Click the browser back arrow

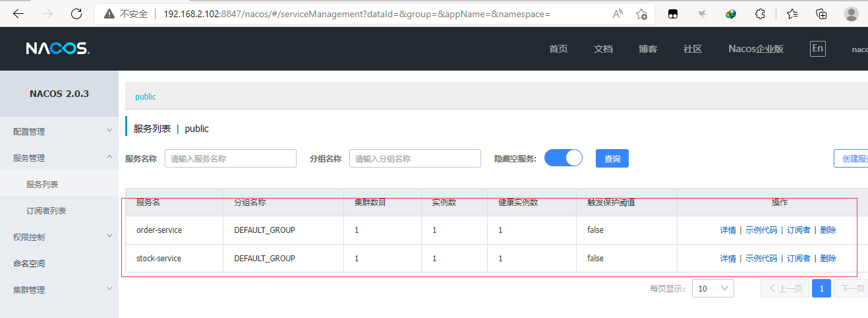coord(18,14)
